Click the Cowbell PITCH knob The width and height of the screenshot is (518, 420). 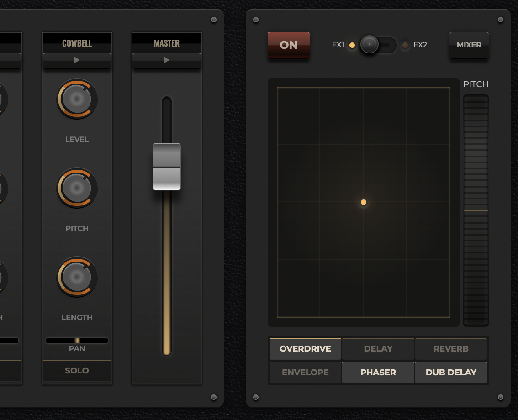pos(77,188)
